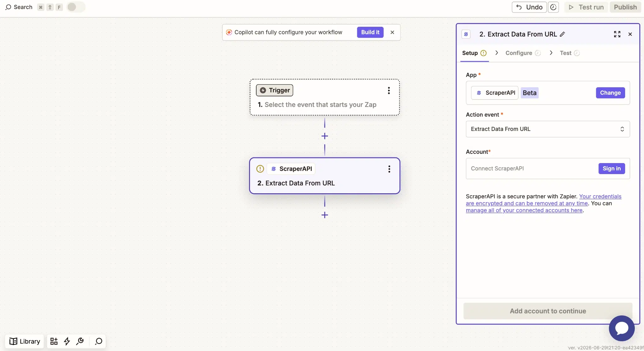Open the ScraperAPI step three-dot menu
The height and width of the screenshot is (351, 644).
point(389,169)
